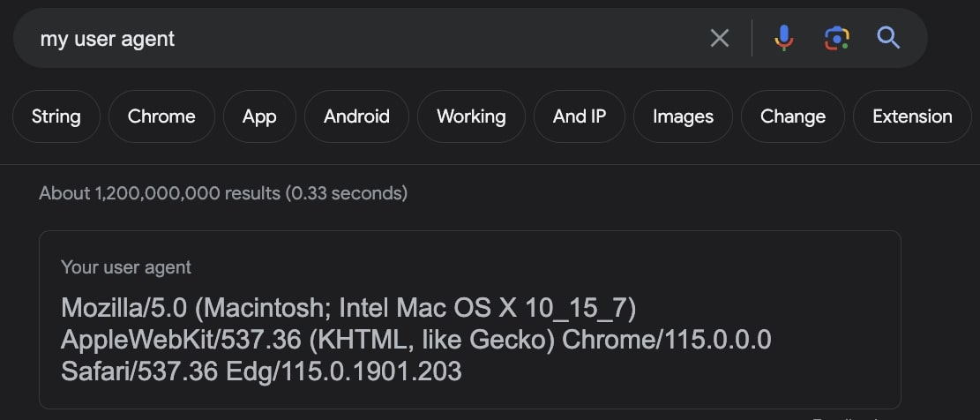Select the String suggestion chip
980x420 pixels.
pyautogui.click(x=56, y=116)
